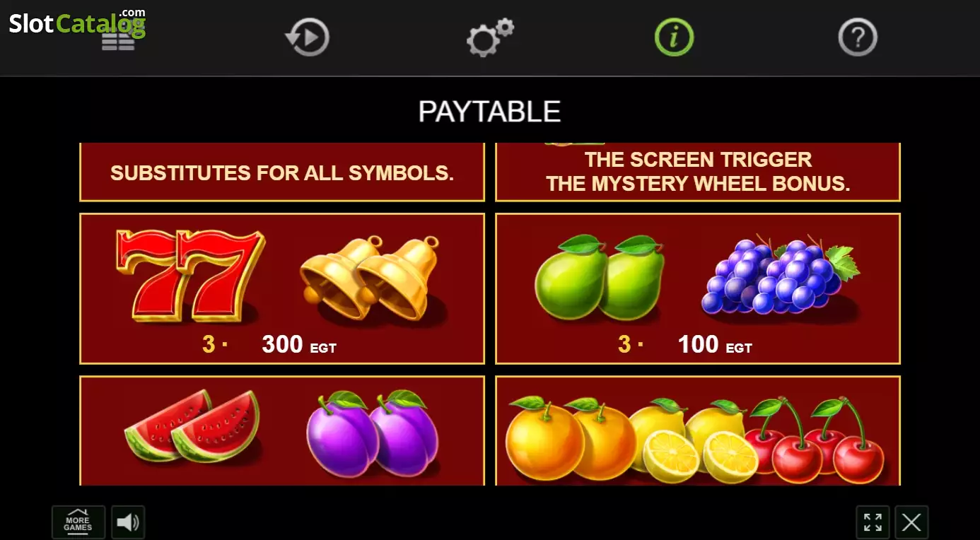This screenshot has height=540, width=980.
Task: Click the watermelon slices symbol
Action: click(x=192, y=426)
